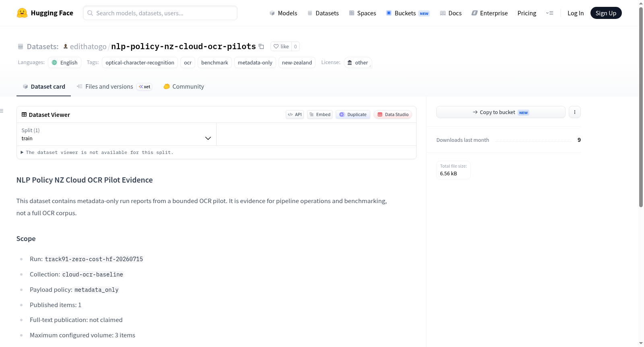Click the nlp-policy-nz-cloud-ocr-pilots dataset name
This screenshot has width=644, height=347.
coord(184,46)
